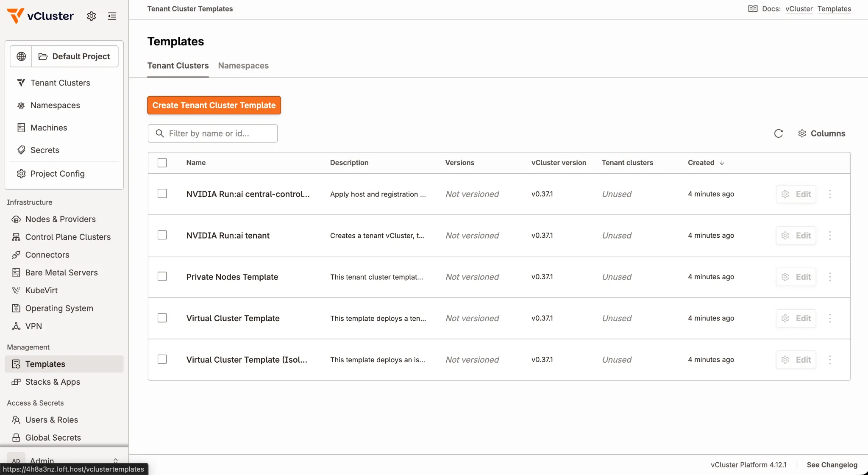
Task: Open the Templates docs link
Action: (x=834, y=9)
